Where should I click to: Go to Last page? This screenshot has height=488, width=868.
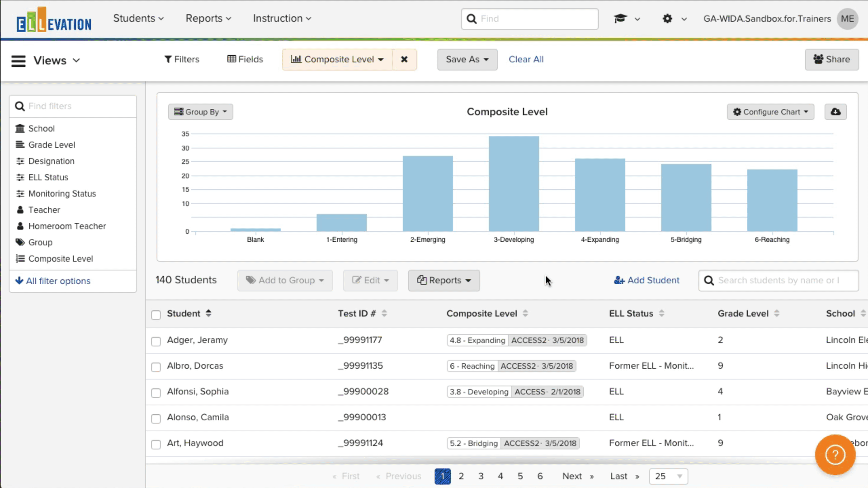[x=624, y=476]
